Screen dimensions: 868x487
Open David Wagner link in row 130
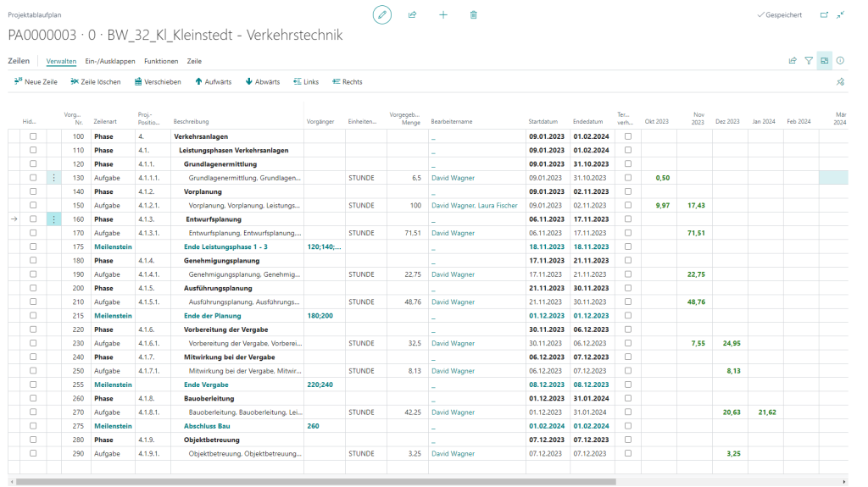pyautogui.click(x=453, y=178)
